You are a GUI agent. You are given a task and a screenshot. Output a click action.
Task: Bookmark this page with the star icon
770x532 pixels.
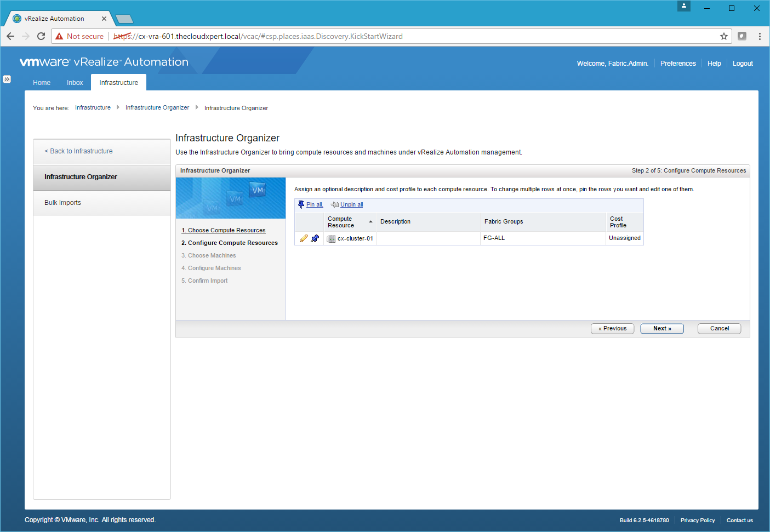(723, 36)
